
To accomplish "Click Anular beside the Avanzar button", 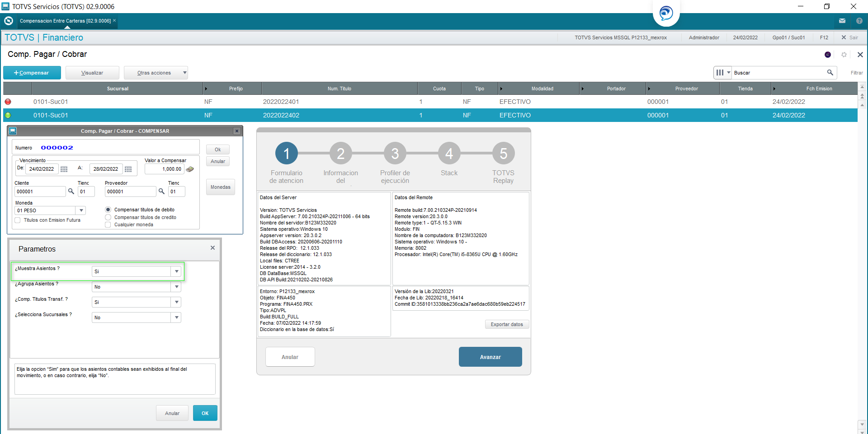I will tap(290, 357).
